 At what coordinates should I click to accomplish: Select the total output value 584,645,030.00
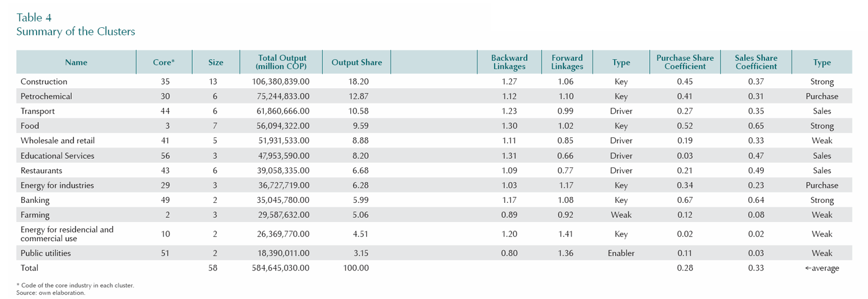281,268
